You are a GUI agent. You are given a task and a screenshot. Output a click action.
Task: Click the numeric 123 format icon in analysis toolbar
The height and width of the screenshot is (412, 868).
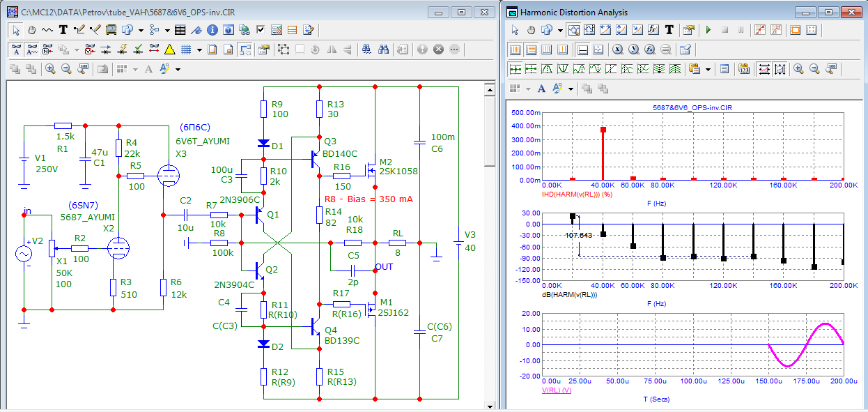(744, 69)
